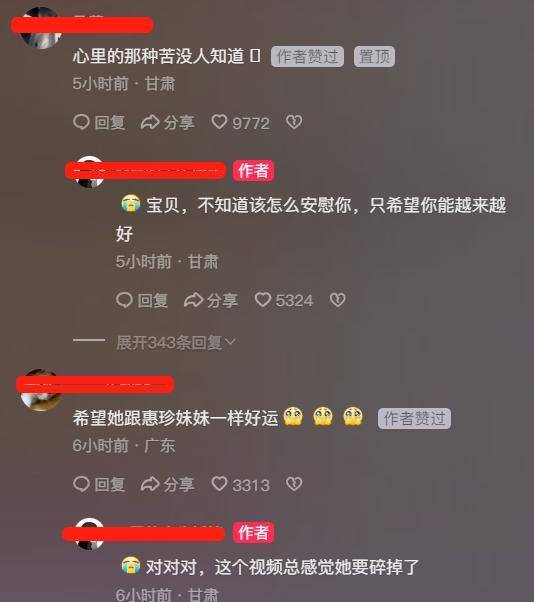Like the top pinned comment with 9772 likes
The height and width of the screenshot is (602, 534).
[240, 122]
